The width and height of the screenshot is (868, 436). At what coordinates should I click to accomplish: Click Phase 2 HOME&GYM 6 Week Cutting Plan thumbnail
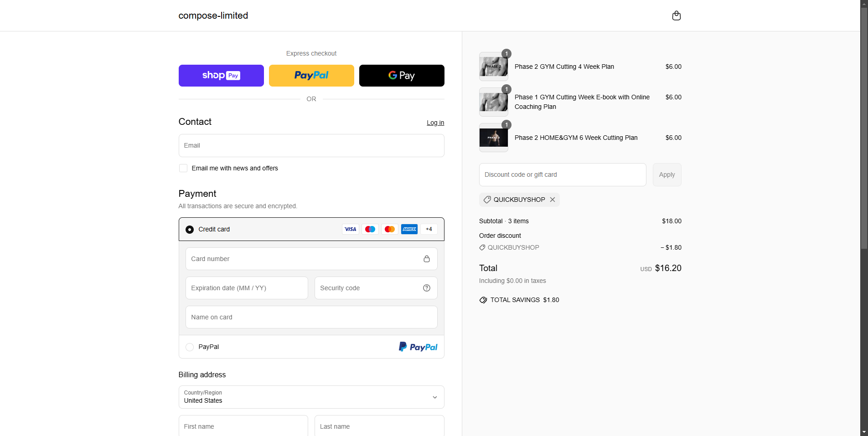[494, 138]
